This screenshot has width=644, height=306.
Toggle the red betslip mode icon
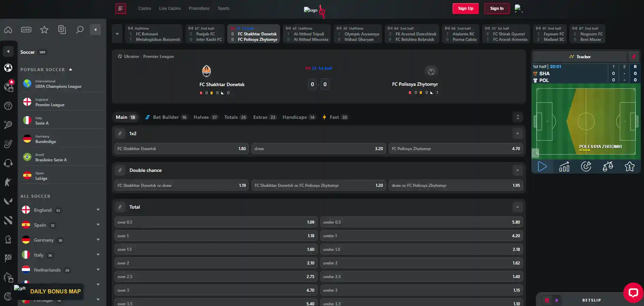tap(547, 300)
